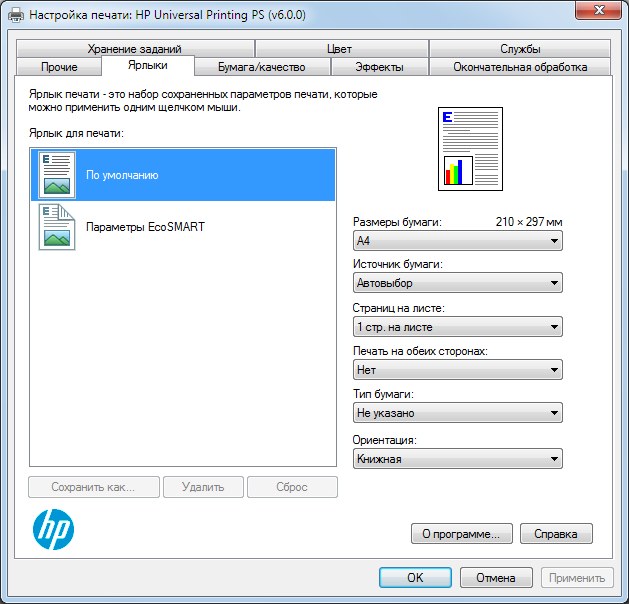Close the print settings dialog

click(x=599, y=10)
